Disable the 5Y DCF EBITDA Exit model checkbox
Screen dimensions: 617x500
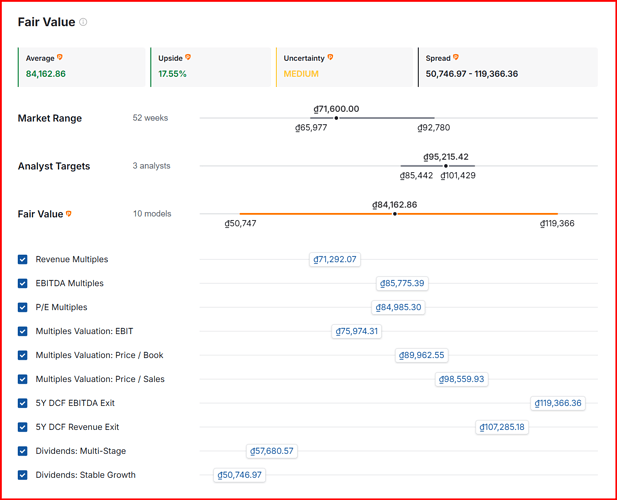(x=23, y=403)
